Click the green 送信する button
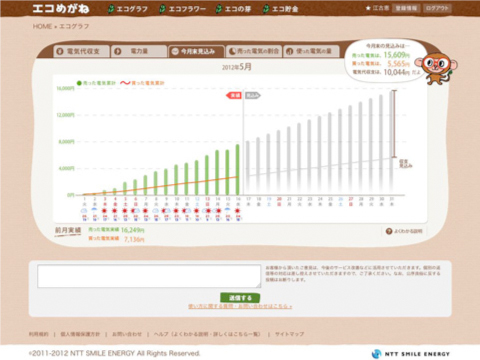 240,298
